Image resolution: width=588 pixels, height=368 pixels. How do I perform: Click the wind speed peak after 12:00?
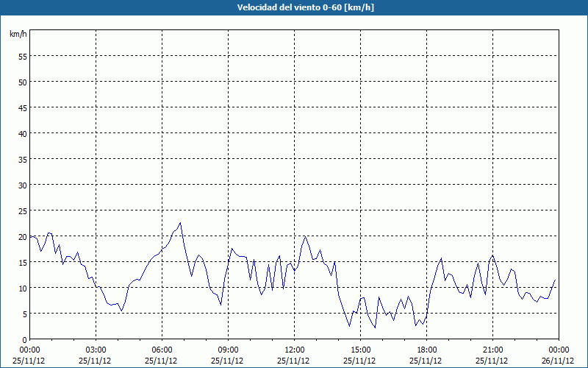305,236
